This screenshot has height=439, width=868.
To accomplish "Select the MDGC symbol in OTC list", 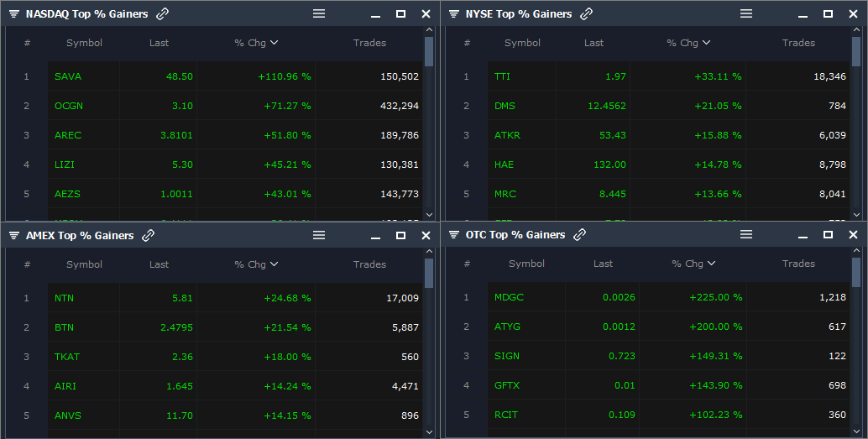I will (x=509, y=297).
